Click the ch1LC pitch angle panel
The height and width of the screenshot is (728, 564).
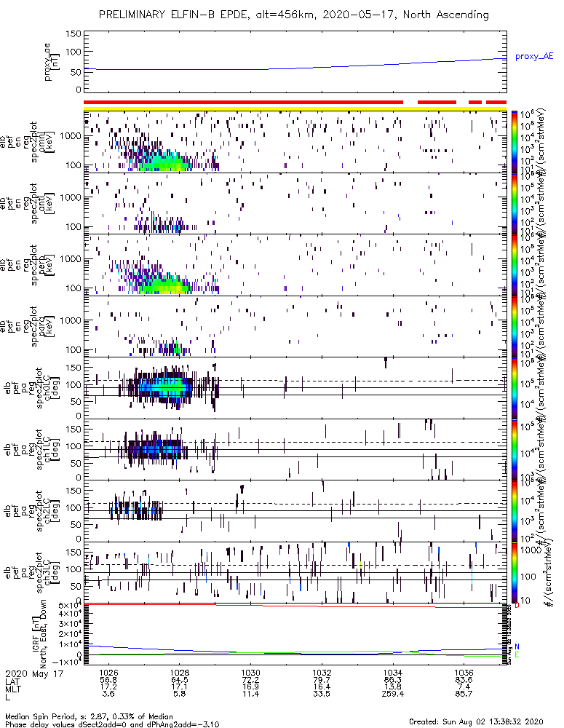(295, 449)
